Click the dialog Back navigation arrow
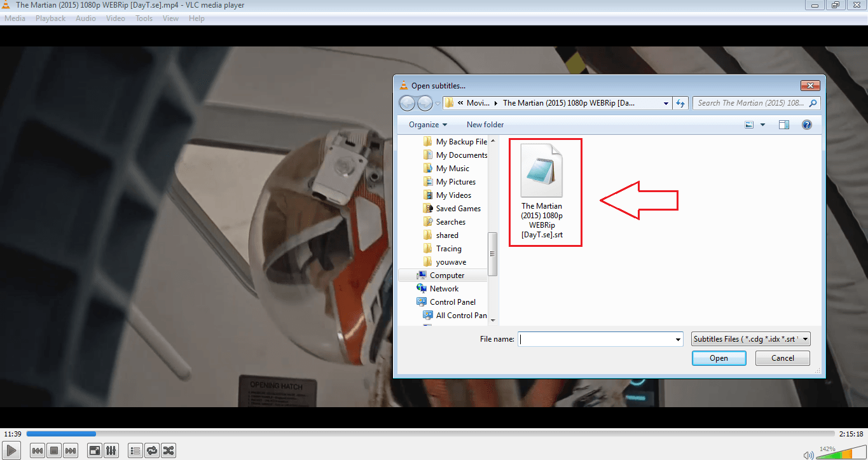This screenshot has height=460, width=868. 407,103
